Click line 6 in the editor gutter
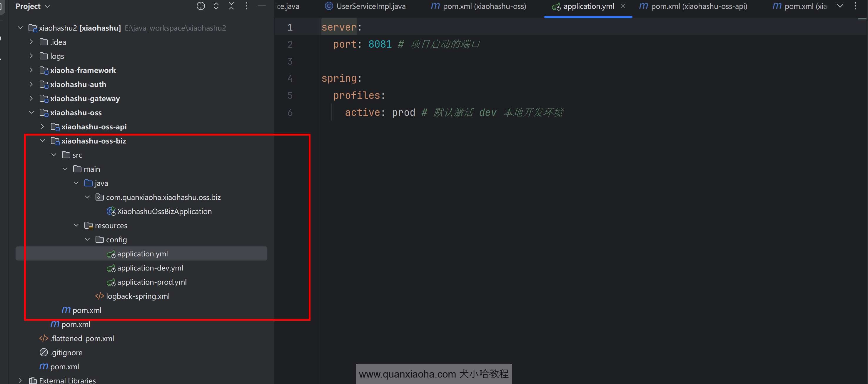Screen dimensions: 868x384 [290, 113]
